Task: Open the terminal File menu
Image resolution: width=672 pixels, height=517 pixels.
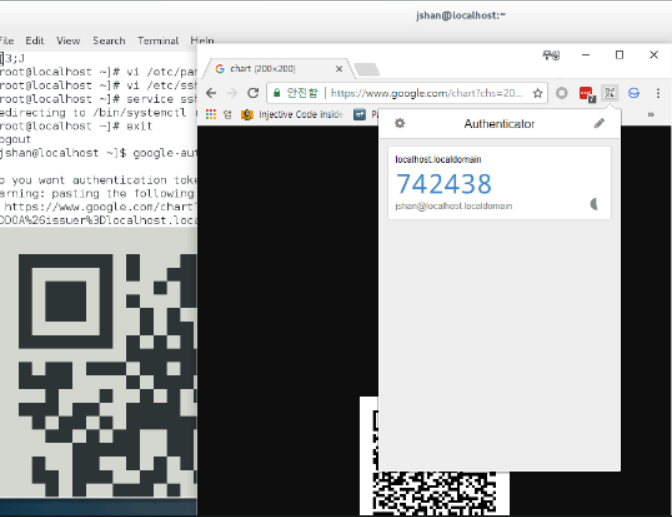Action: [7, 41]
